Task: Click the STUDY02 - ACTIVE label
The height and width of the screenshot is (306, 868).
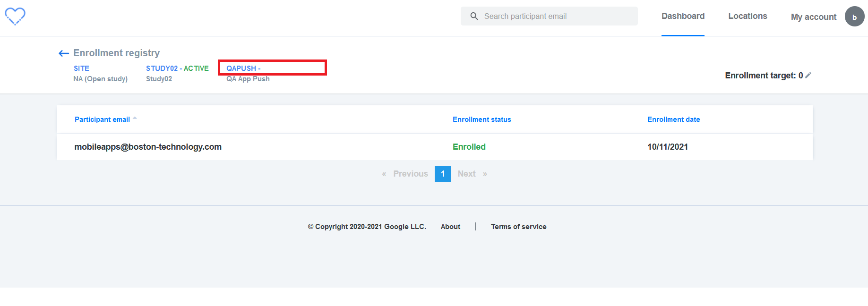Action: coord(177,68)
